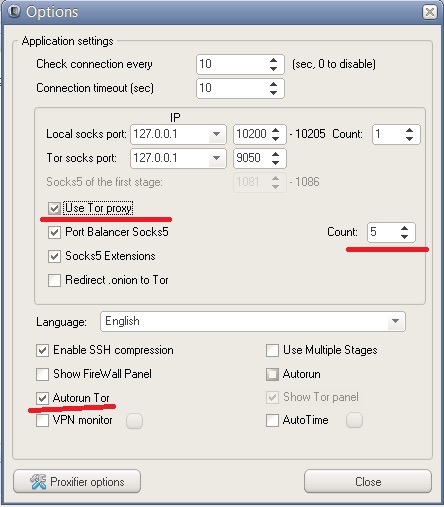Disable Port Balancer Socks5 checkbox

pyautogui.click(x=54, y=232)
